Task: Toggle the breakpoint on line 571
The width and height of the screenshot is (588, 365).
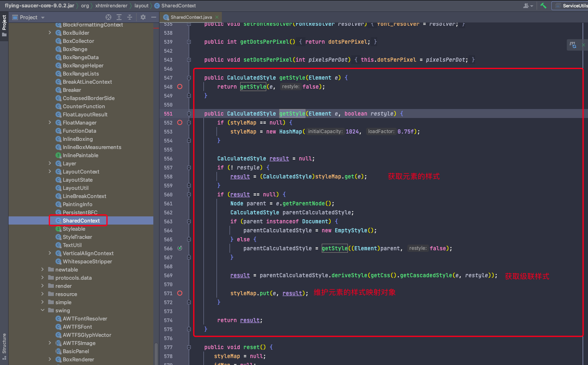Action: click(180, 293)
